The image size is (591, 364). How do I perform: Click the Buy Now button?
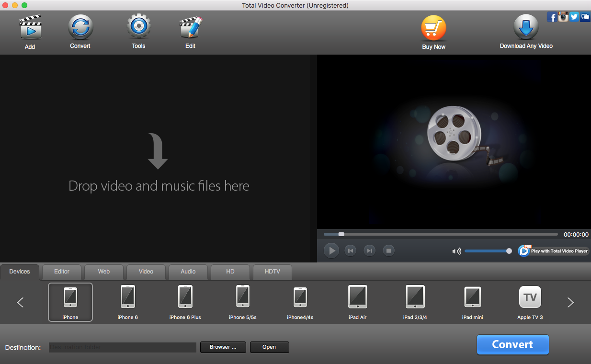tap(433, 29)
